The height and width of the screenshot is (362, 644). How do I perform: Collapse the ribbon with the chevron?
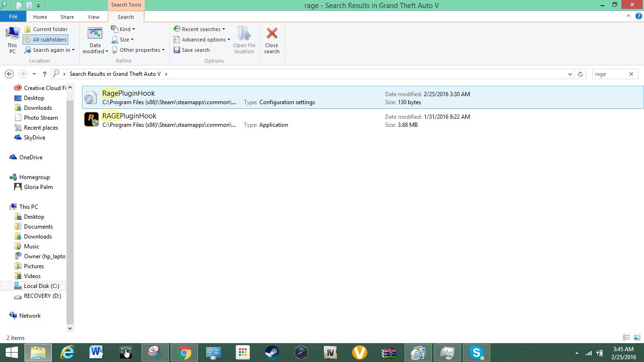(628, 16)
